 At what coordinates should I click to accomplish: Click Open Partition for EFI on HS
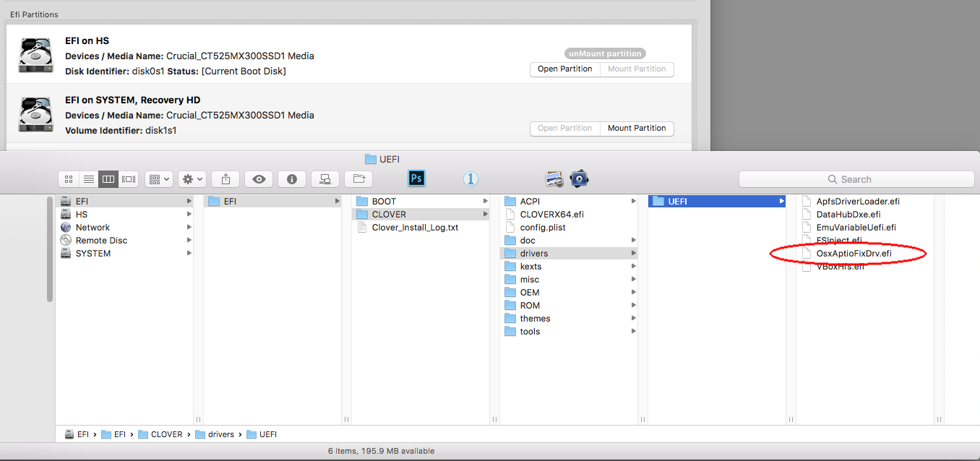tap(565, 69)
